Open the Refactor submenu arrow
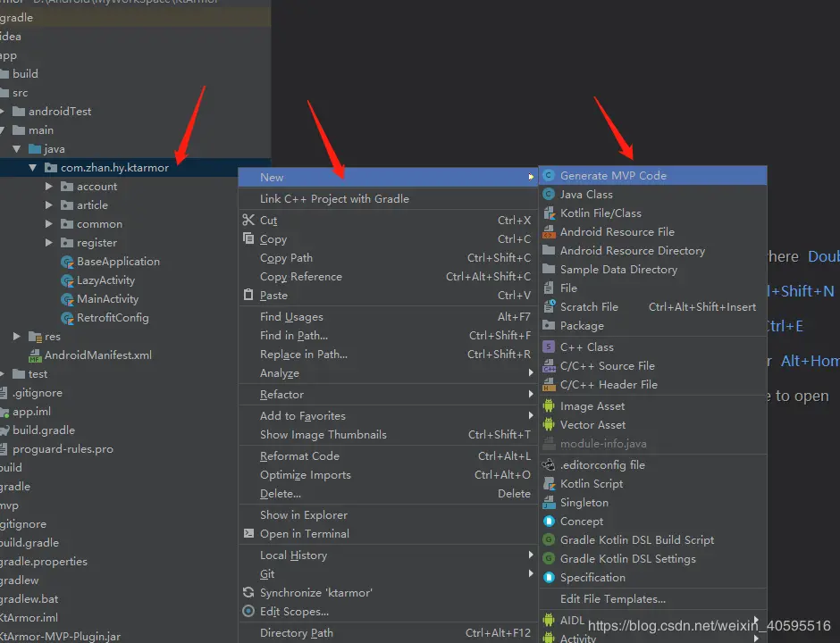Image resolution: width=840 pixels, height=643 pixels. pyautogui.click(x=530, y=394)
